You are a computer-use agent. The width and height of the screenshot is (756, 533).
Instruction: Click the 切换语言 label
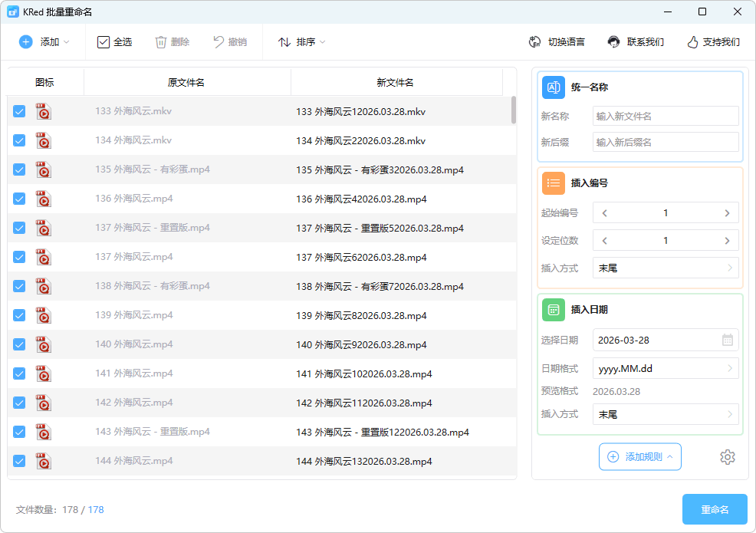567,42
